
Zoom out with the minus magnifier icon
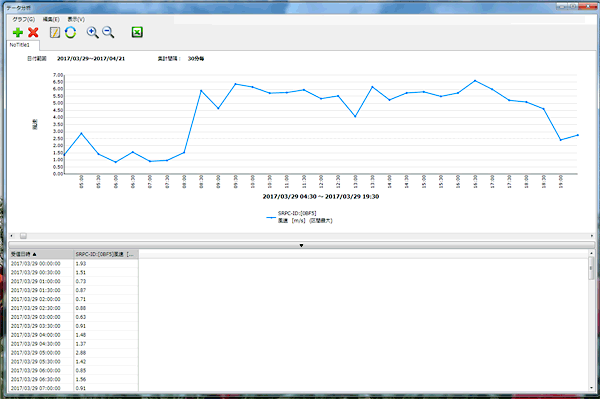pos(108,33)
